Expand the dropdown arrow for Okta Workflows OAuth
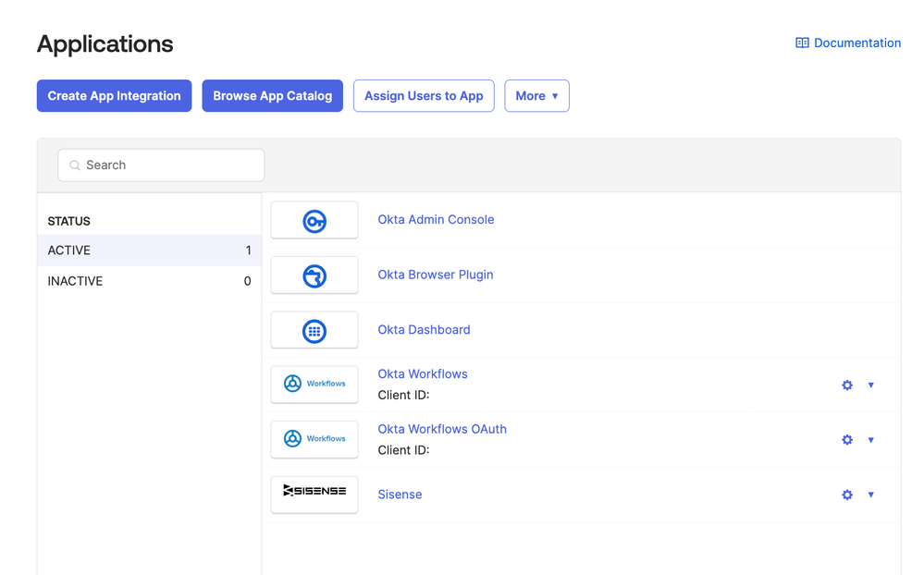Viewport: 924px width, 575px height. [x=871, y=440]
